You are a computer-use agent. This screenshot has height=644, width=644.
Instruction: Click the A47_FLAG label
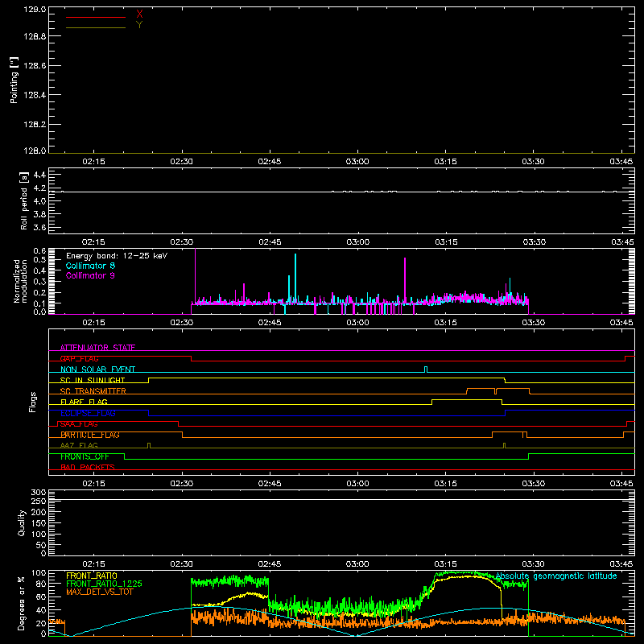coord(79,445)
